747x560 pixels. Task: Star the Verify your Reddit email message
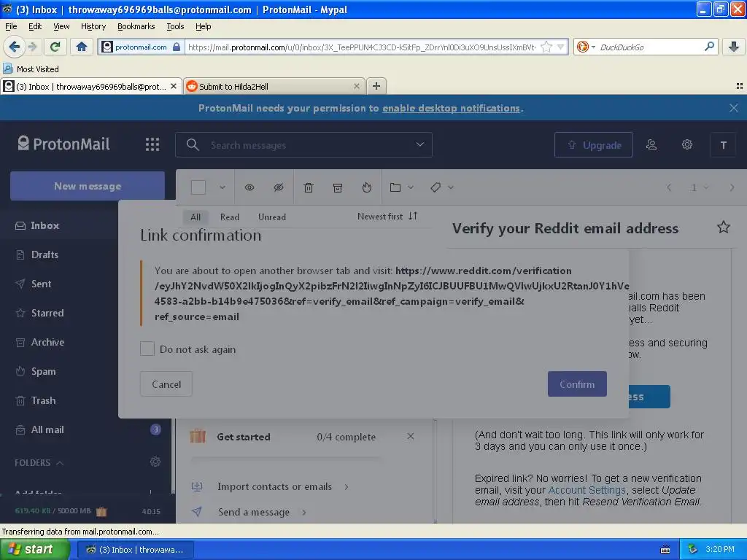pyautogui.click(x=724, y=227)
